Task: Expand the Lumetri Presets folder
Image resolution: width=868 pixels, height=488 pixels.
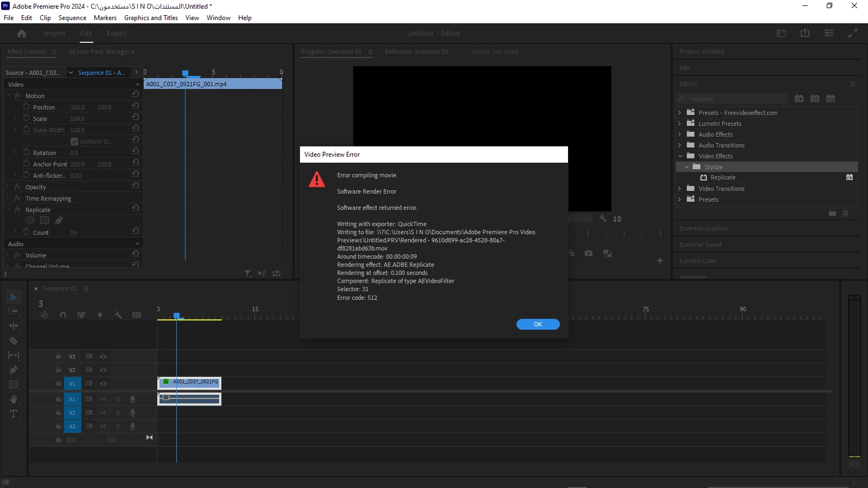Action: [679, 124]
